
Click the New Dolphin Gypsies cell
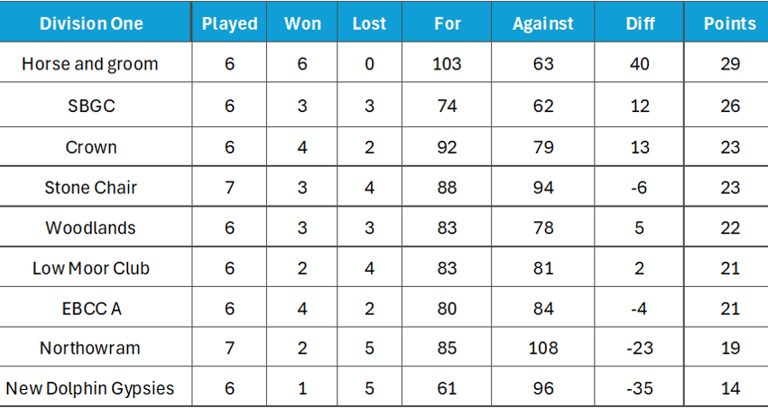pos(91,388)
